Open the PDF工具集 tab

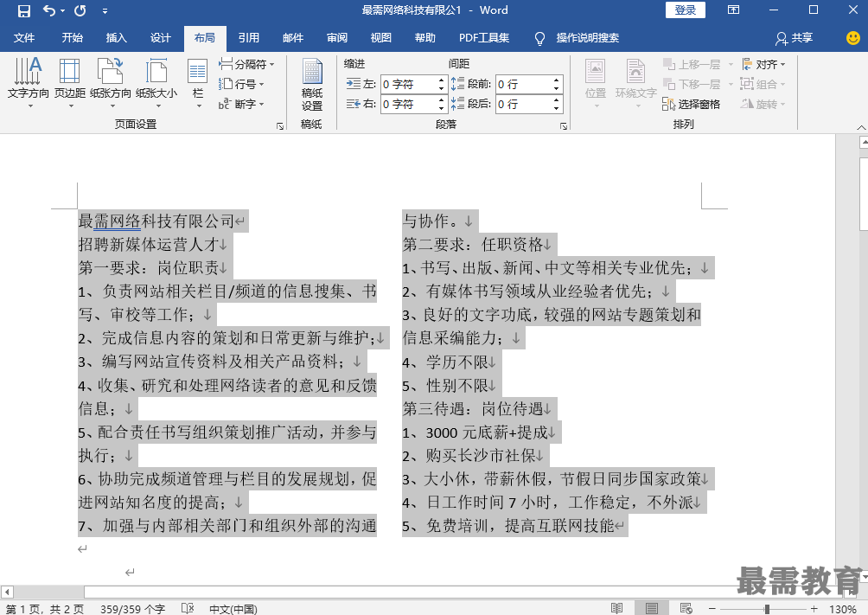484,38
